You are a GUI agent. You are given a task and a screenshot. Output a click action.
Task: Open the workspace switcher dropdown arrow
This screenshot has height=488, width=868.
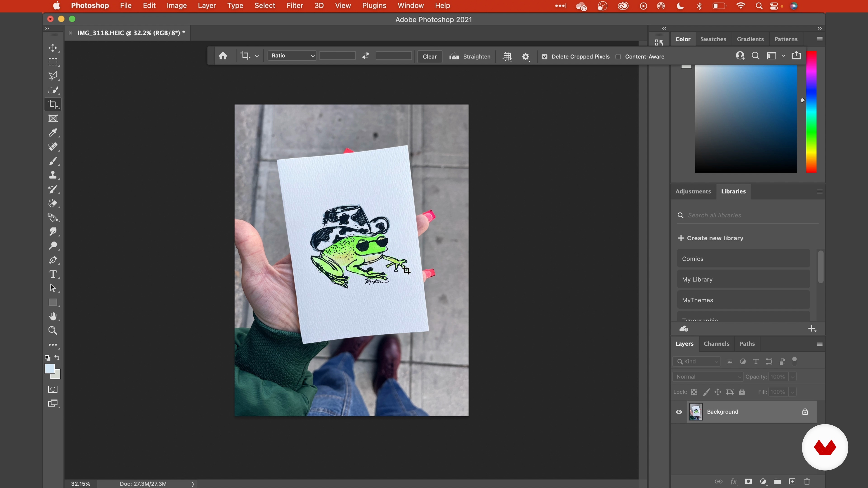783,56
